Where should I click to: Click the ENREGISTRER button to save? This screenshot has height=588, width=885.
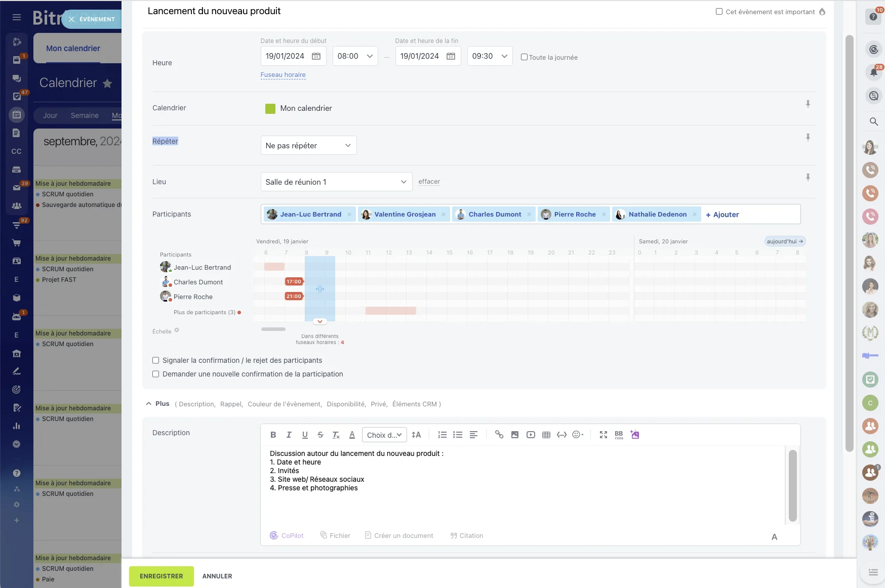pyautogui.click(x=161, y=576)
